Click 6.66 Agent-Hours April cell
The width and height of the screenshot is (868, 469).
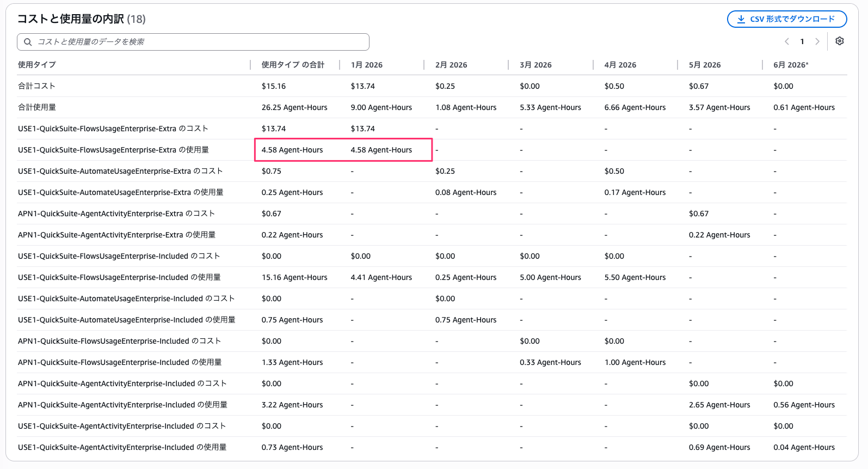tap(635, 107)
